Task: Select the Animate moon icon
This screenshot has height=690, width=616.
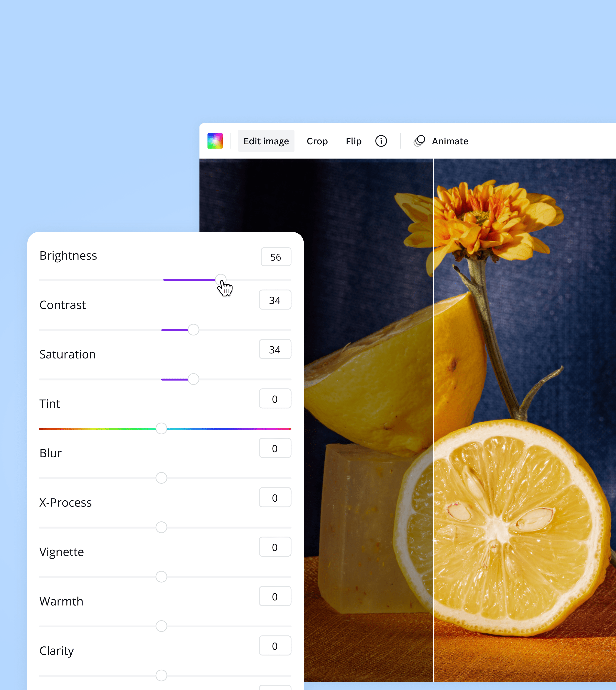Action: click(x=419, y=141)
